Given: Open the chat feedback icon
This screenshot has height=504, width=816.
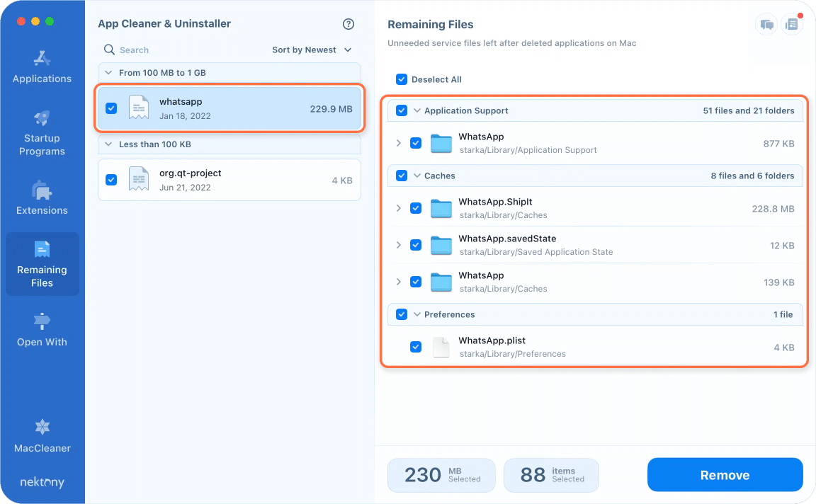Looking at the screenshot, I should tap(766, 25).
